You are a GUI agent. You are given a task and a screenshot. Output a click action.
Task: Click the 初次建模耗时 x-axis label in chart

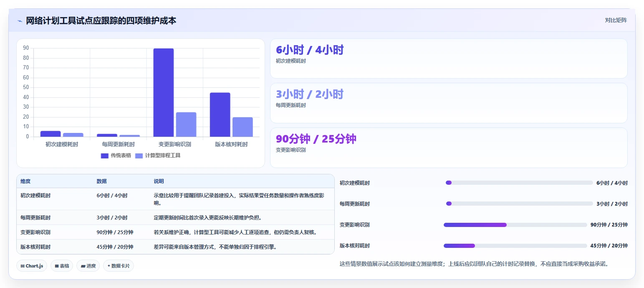coord(62,145)
